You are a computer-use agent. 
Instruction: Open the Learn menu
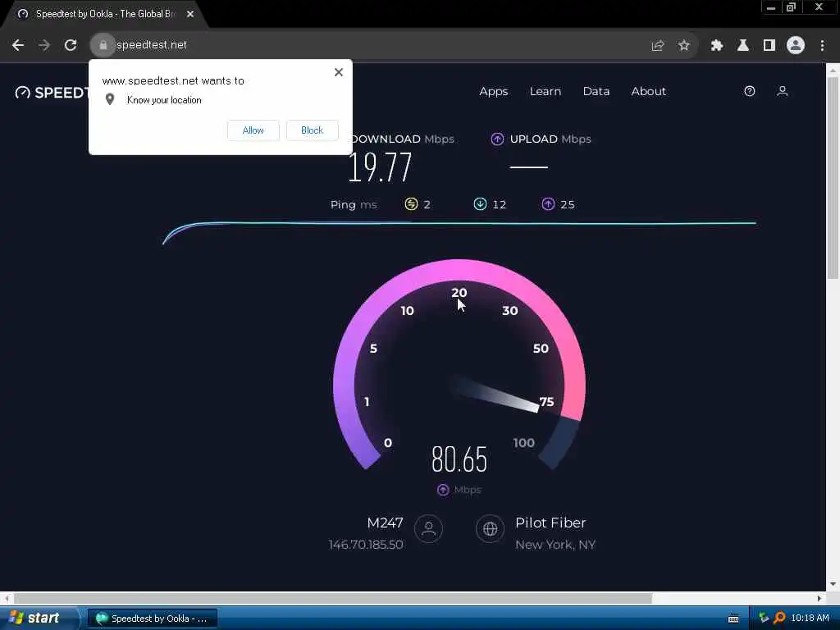[x=546, y=92]
